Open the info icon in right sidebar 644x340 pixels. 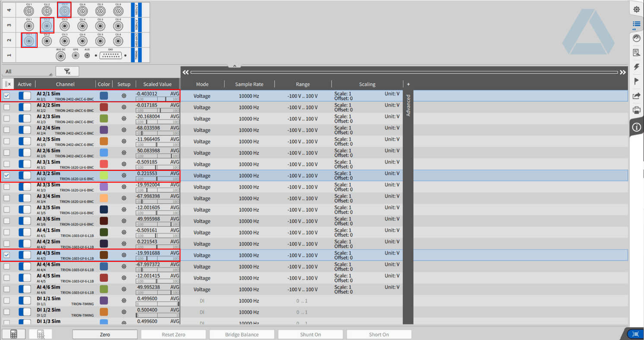tap(636, 127)
